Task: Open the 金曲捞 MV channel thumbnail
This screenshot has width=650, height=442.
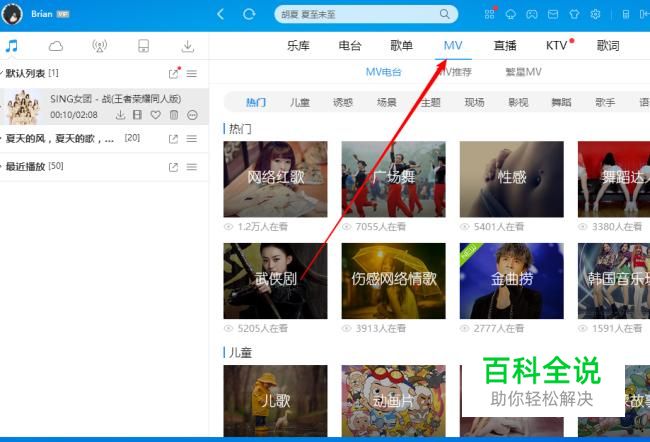Action: (x=512, y=281)
